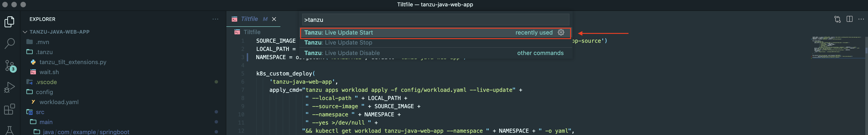Open the Explorer view in activity bar
Image resolution: width=868 pixels, height=135 pixels.
(10, 22)
